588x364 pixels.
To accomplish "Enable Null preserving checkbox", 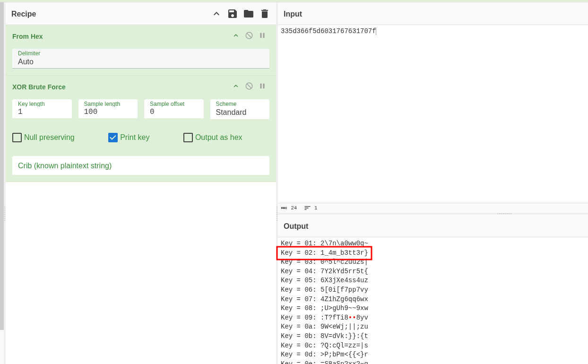I will (x=17, y=138).
